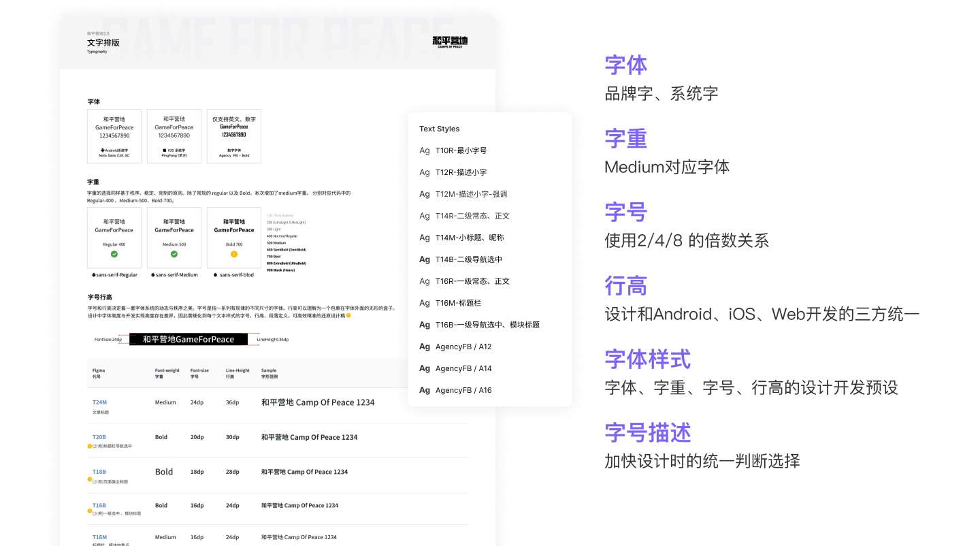Screen dimensions: 980x546
Task: Click the Ag icon beside T12M-描述小字-强调
Action: [425, 194]
